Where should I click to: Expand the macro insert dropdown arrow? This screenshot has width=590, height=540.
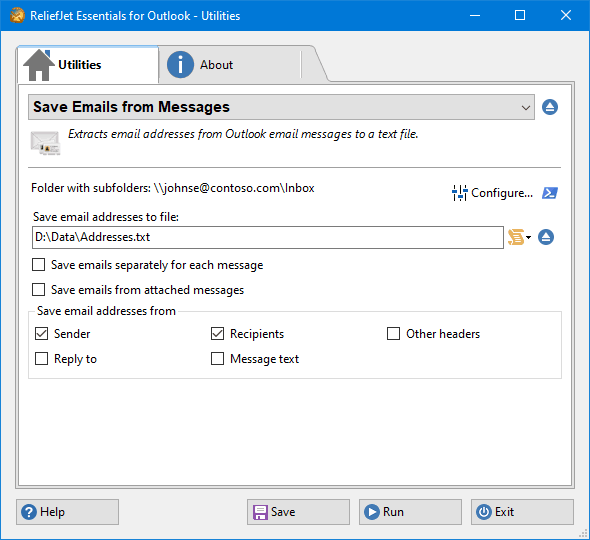(528, 237)
